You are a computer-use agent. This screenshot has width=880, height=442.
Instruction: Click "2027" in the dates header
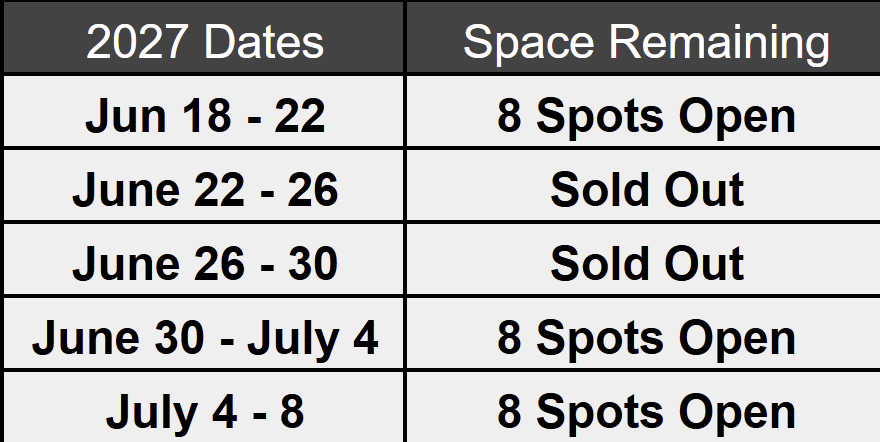(136, 42)
